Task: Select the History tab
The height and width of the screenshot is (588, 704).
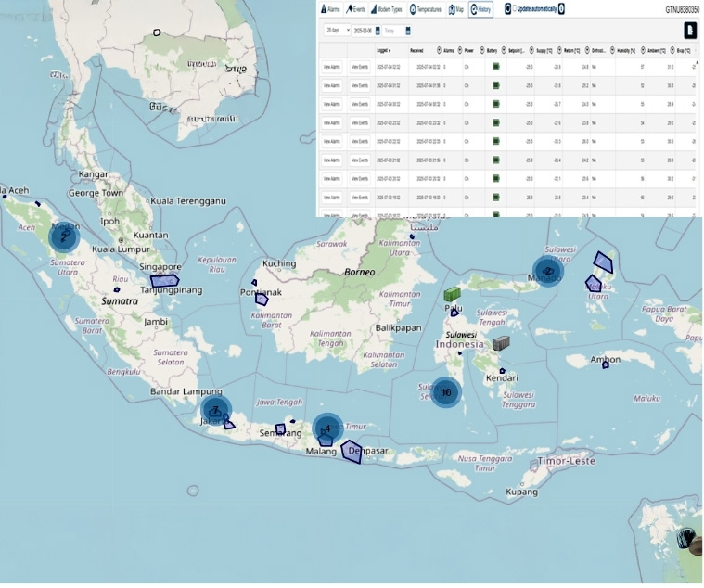Action: click(480, 9)
